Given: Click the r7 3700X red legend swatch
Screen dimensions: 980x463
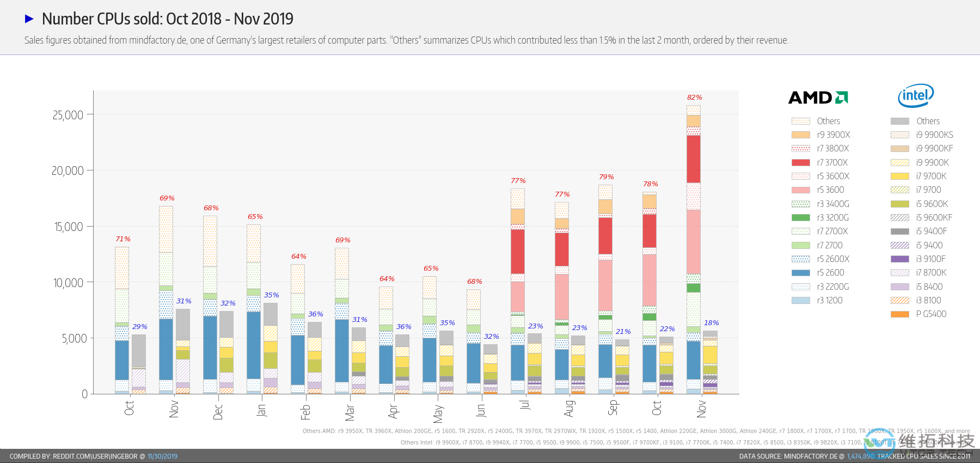Looking at the screenshot, I should (x=801, y=162).
